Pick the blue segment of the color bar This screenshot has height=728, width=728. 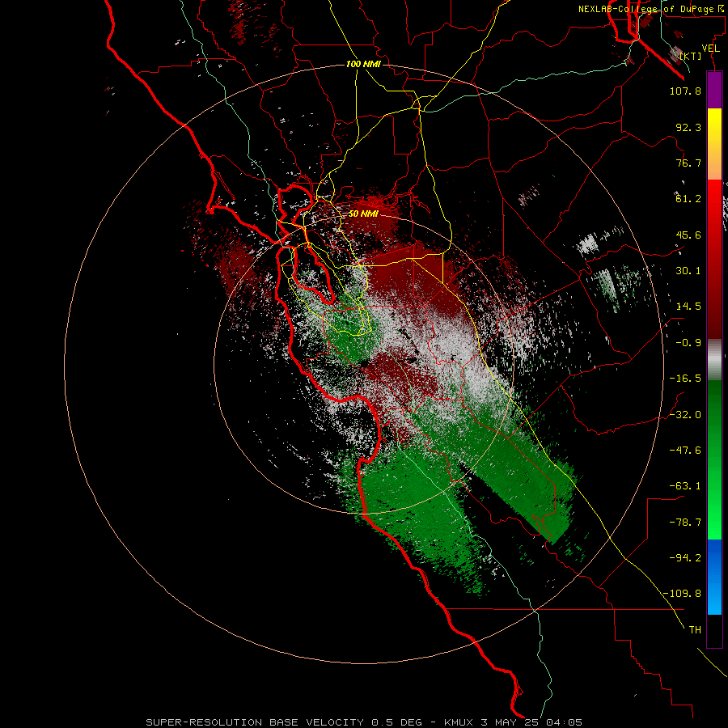coord(714,577)
